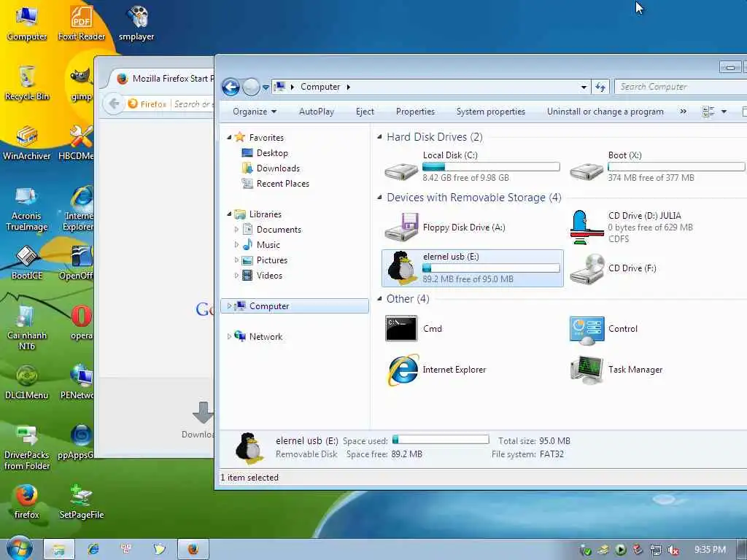Open the Organize dropdown menu

pos(255,112)
